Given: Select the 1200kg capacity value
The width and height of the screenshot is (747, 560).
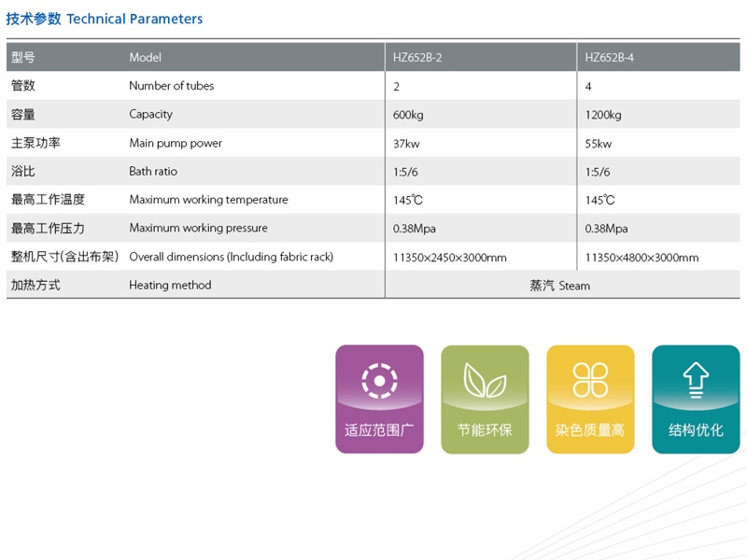Looking at the screenshot, I should [603, 115].
